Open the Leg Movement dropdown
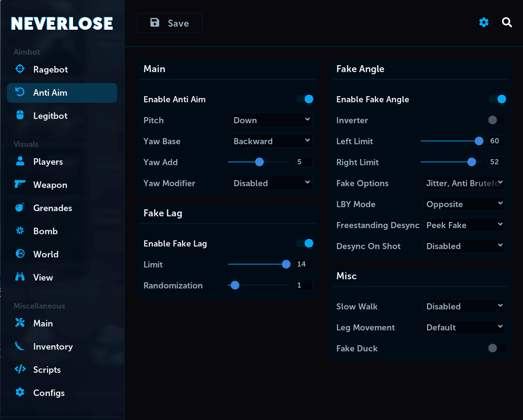The width and height of the screenshot is (523, 420). (464, 327)
